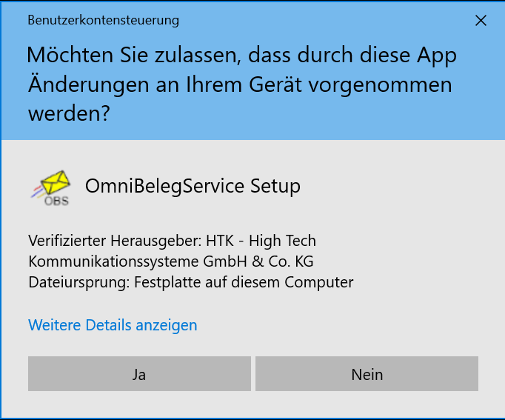This screenshot has height=420, width=505.
Task: Click the word App in the heading
Action: 437,56
